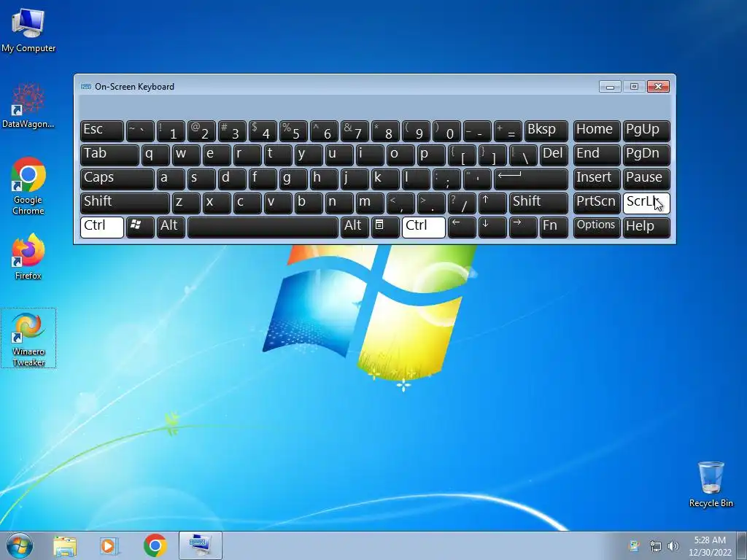Image resolution: width=747 pixels, height=560 pixels.
Task: Open Windows Explorer from taskbar
Action: pos(65,545)
